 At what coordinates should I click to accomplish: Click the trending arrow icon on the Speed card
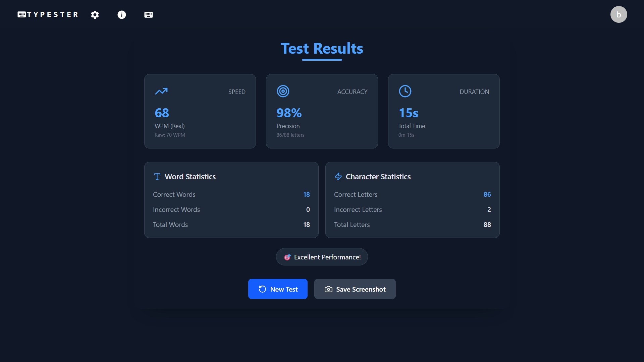coord(161,91)
